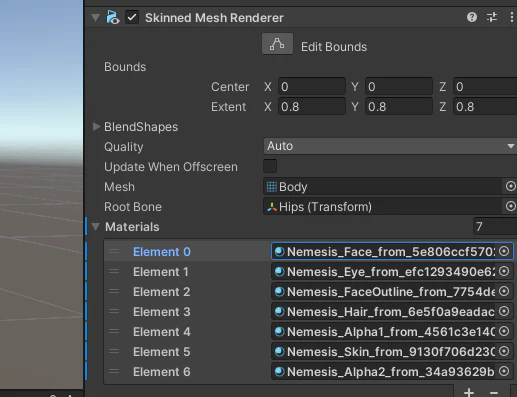Add a material with the plus button
Screen dimensions: 517x397
pyautogui.click(x=469, y=392)
